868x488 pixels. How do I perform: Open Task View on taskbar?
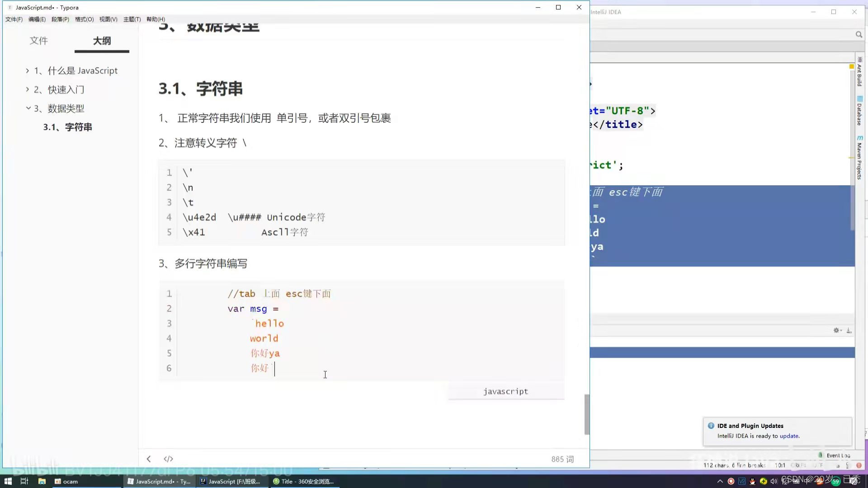point(24,481)
